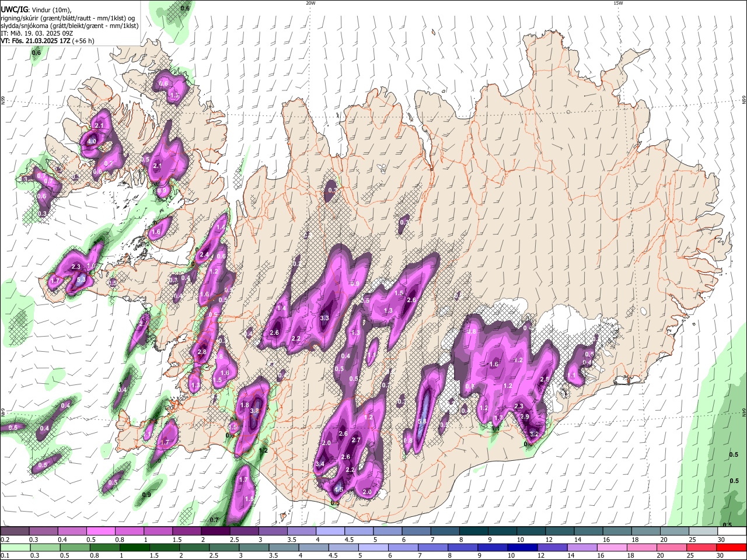Screen dimensions: 747x560
Task: Click the top-row pink legend swatch labeled 0.5
Action: pyautogui.click(x=101, y=531)
